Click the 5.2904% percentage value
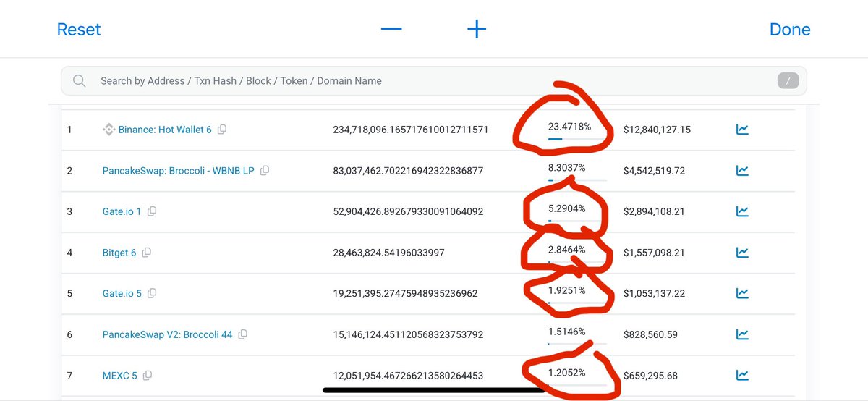 coord(567,208)
